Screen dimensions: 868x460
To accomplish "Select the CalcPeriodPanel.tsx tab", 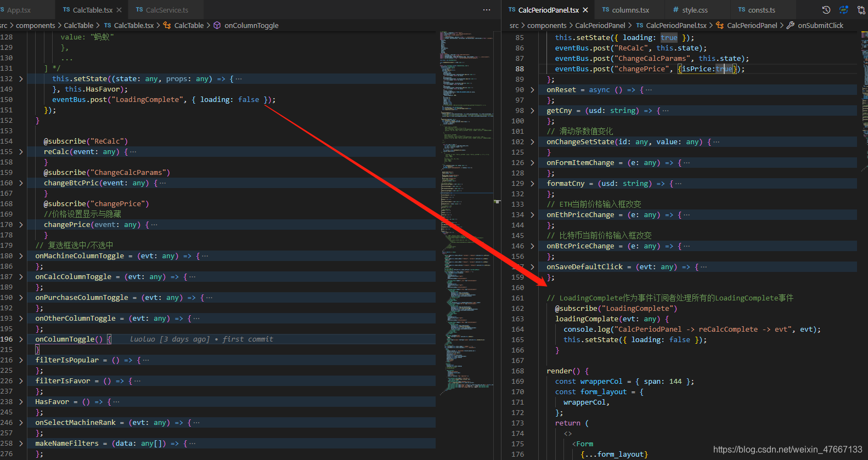I will click(x=549, y=10).
